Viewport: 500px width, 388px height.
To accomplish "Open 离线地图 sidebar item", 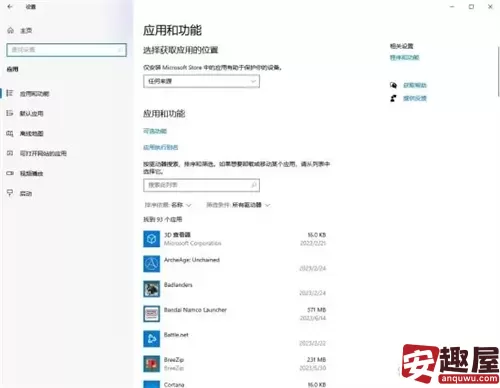I will tap(32, 134).
